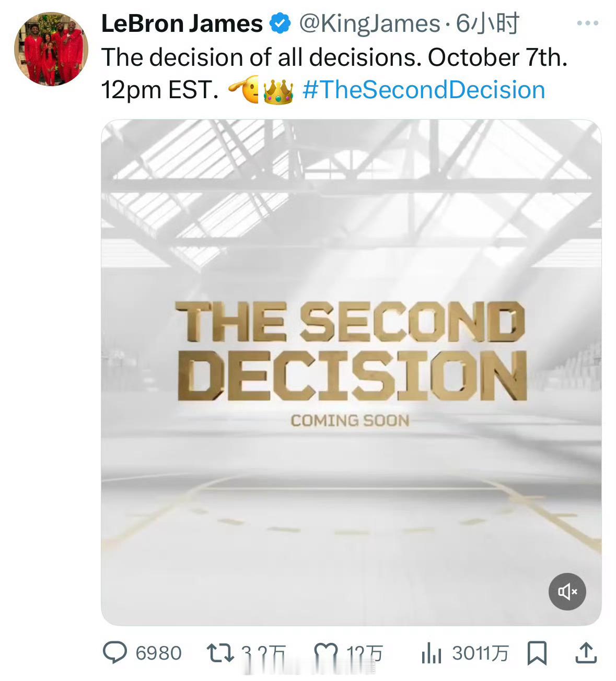Click the reply speech bubble icon
The image size is (616, 681).
(x=115, y=653)
